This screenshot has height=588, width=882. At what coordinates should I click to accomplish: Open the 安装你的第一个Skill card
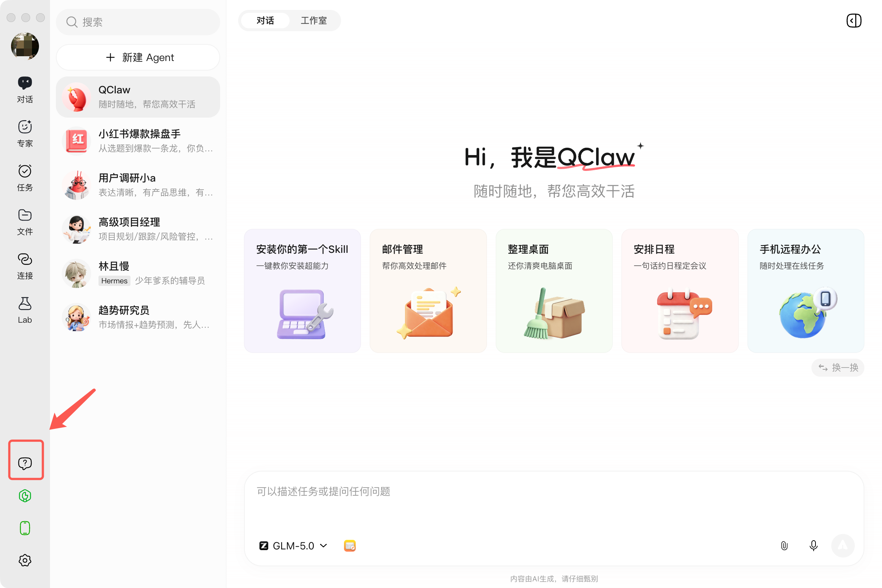[x=302, y=291]
